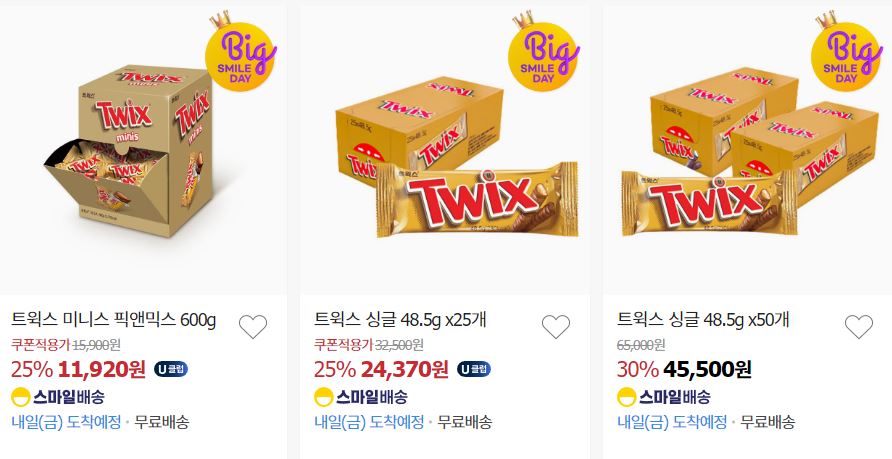This screenshot has width=892, height=459.
Task: Click 내일(금) 도착예정 under Twix minis
Action: (x=66, y=422)
